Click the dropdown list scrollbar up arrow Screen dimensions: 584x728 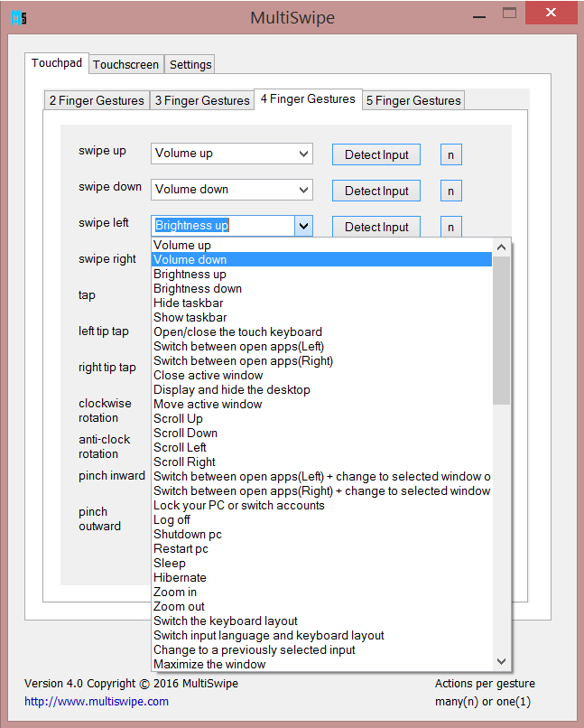click(502, 247)
